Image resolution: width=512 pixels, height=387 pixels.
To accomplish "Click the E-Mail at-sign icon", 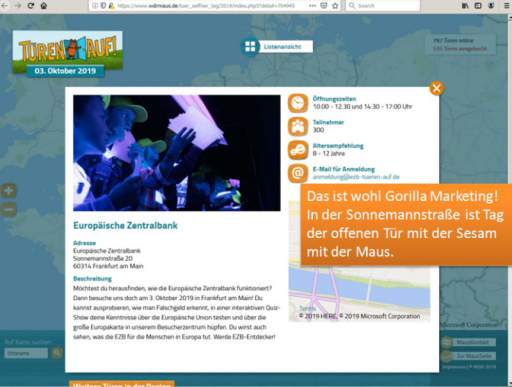I will 298,173.
